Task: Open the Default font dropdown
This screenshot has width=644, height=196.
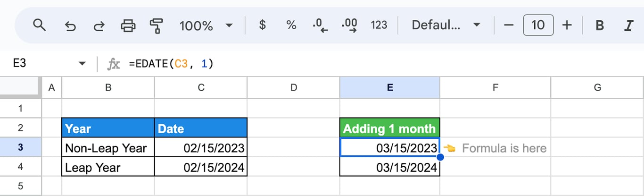Action: pos(446,25)
